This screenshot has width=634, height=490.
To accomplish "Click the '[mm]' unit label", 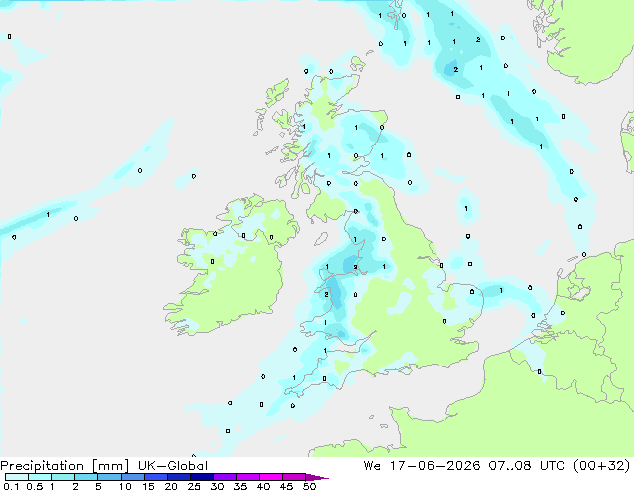I will (x=110, y=466).
